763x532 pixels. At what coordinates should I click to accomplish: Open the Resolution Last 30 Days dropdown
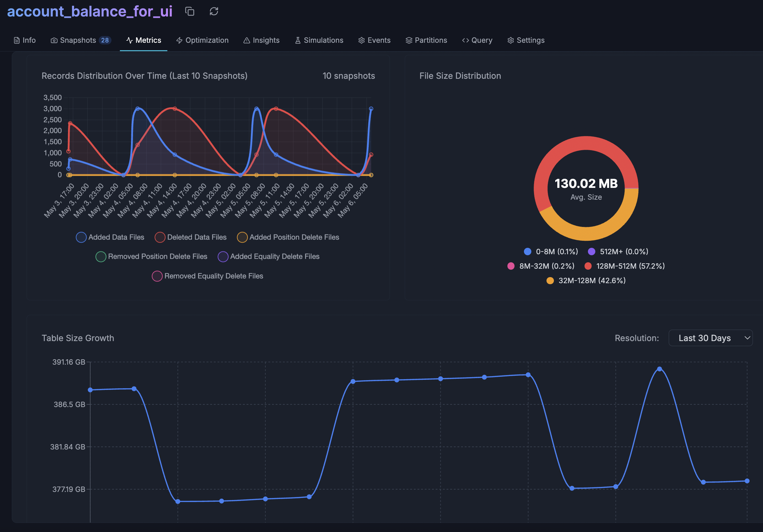coord(710,338)
